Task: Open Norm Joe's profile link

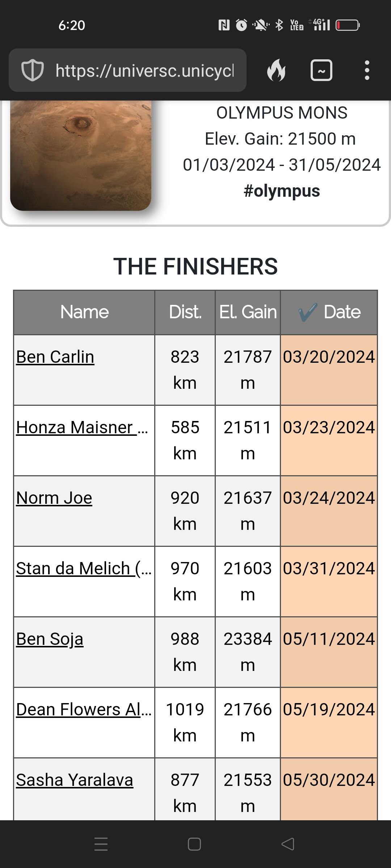Action: click(54, 498)
